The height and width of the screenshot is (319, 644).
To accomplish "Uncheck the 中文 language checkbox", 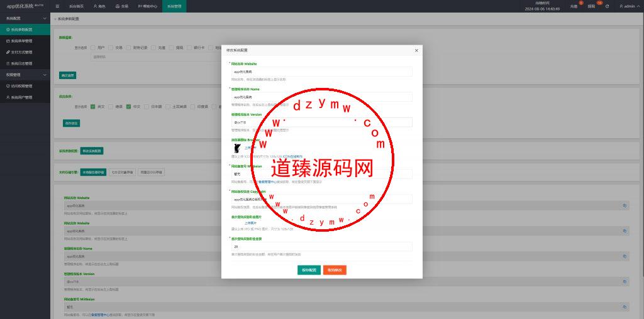I will pyautogui.click(x=128, y=106).
